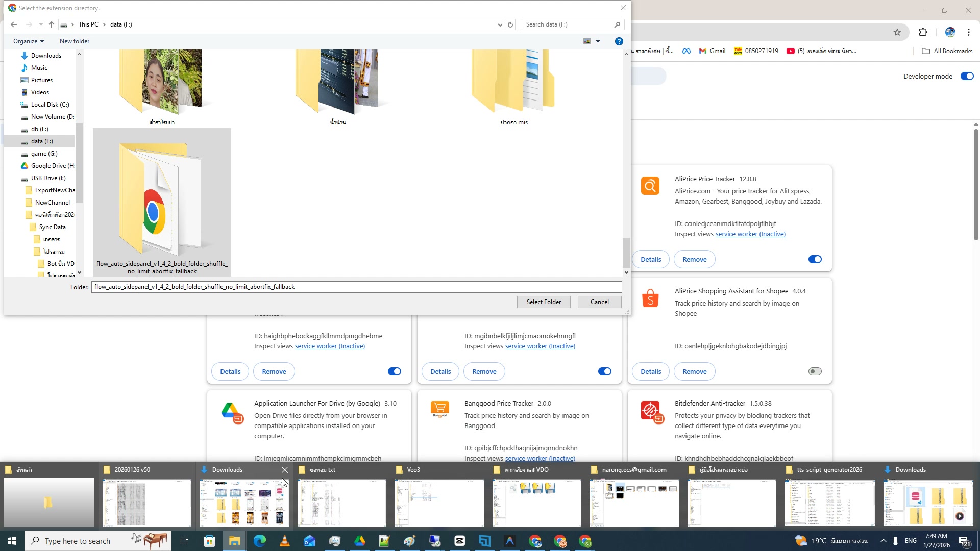
Task: Click the file list vertical scrollbar thumb
Action: click(x=626, y=253)
